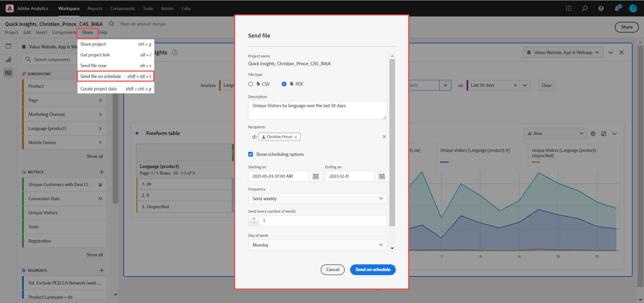Collapse the visualization with chevron beside the expand icon

point(614,134)
